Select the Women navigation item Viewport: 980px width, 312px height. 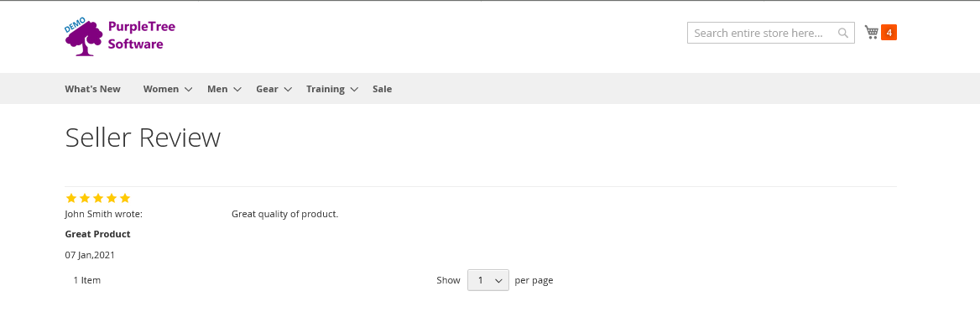click(161, 89)
